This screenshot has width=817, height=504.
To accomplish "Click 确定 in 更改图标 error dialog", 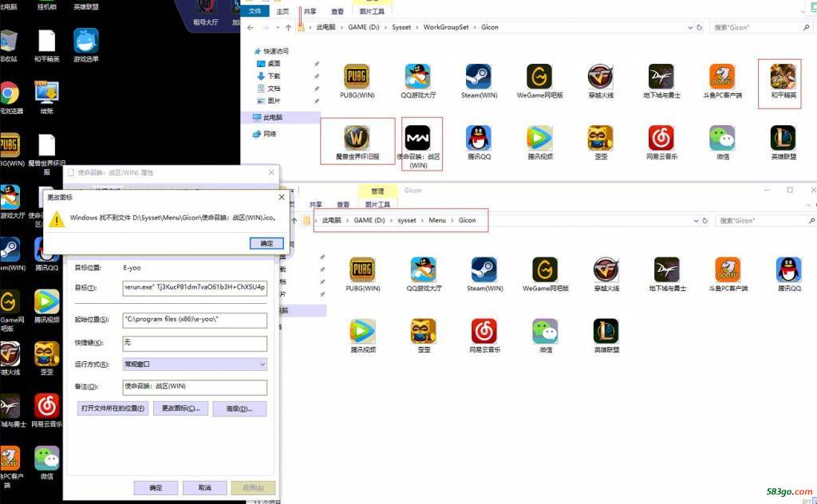I will pos(266,243).
